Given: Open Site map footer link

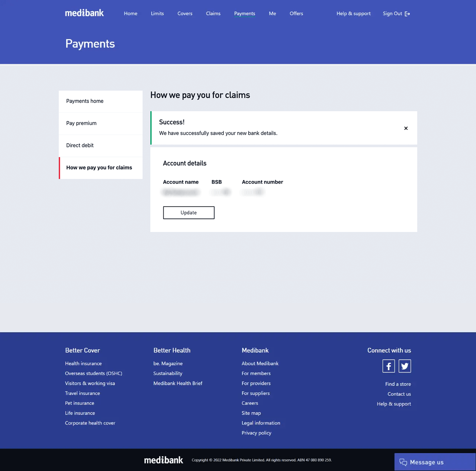Looking at the screenshot, I should pyautogui.click(x=251, y=413).
